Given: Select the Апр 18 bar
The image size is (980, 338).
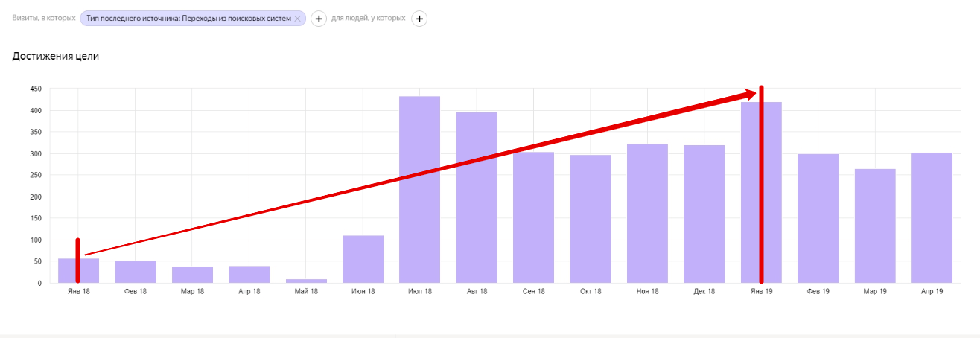Looking at the screenshot, I should [249, 275].
